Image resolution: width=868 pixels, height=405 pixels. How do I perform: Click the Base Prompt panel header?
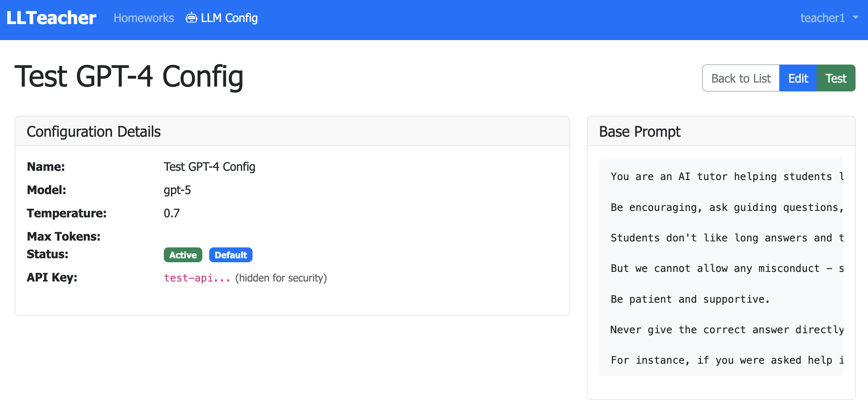coord(640,132)
